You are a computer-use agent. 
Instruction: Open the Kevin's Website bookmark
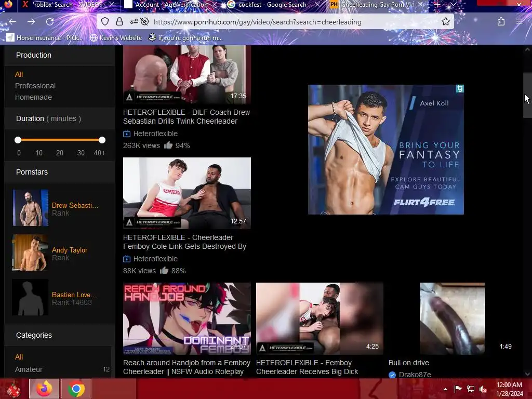[x=116, y=37]
